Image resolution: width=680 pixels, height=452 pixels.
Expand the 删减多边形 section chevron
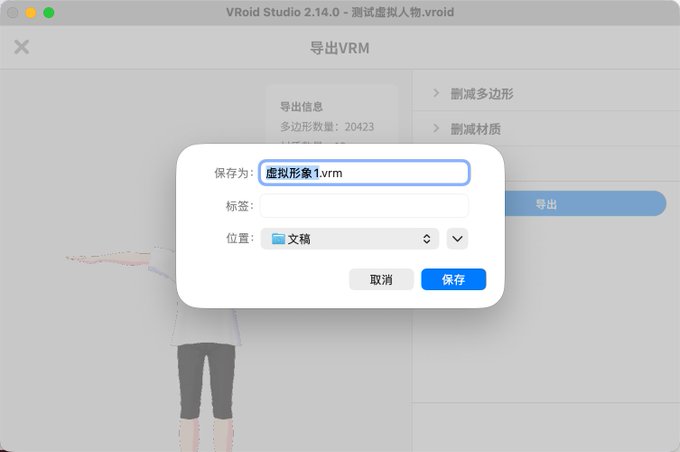[x=436, y=93]
